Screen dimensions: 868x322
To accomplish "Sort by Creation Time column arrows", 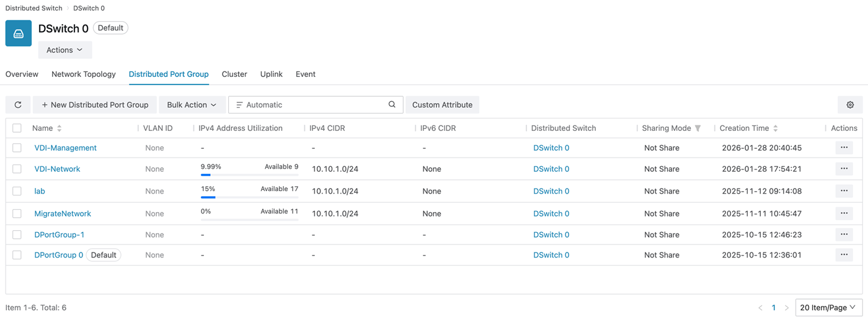I will click(776, 128).
